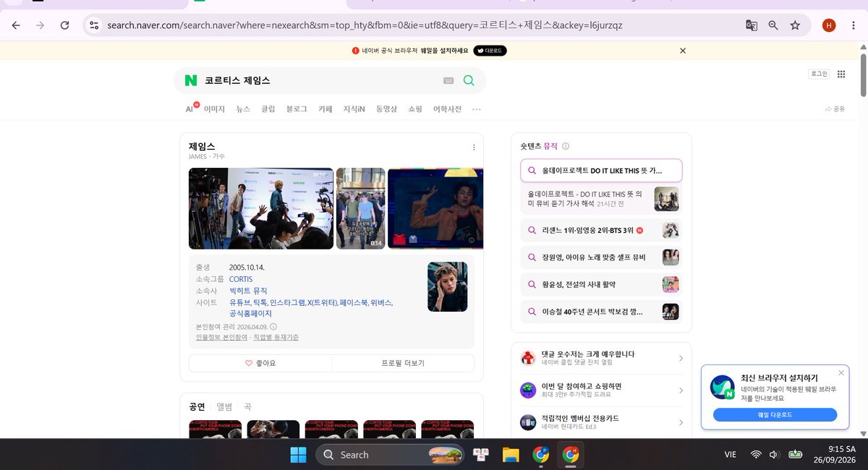The width and height of the screenshot is (868, 470).
Task: Click the Windows taskbar Search box
Action: 390,455
